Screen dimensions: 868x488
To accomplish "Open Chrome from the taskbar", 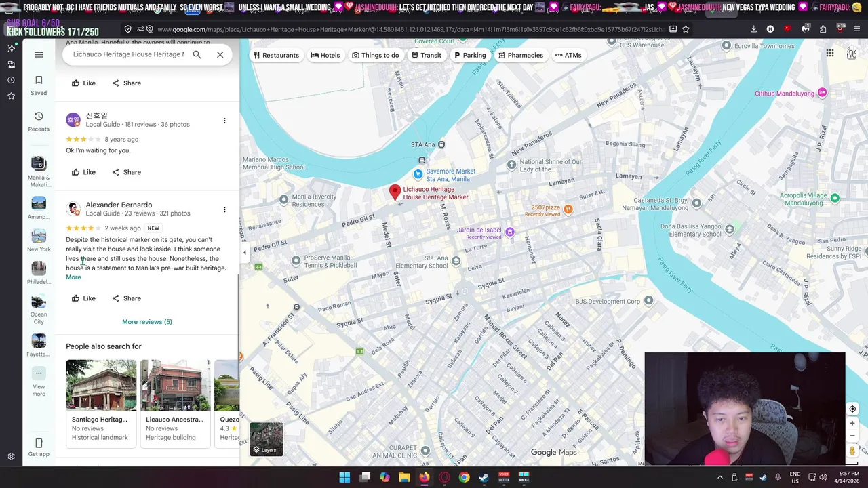I will click(x=464, y=477).
